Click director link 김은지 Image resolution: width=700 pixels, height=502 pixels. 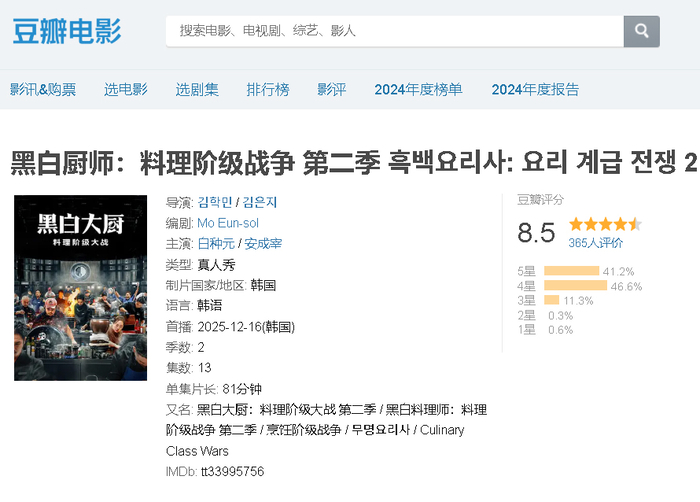[x=257, y=202]
